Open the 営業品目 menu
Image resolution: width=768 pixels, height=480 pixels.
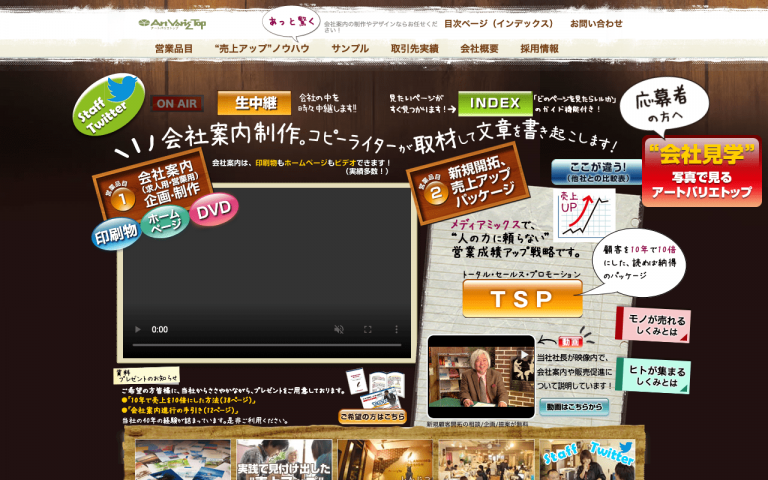(x=174, y=48)
